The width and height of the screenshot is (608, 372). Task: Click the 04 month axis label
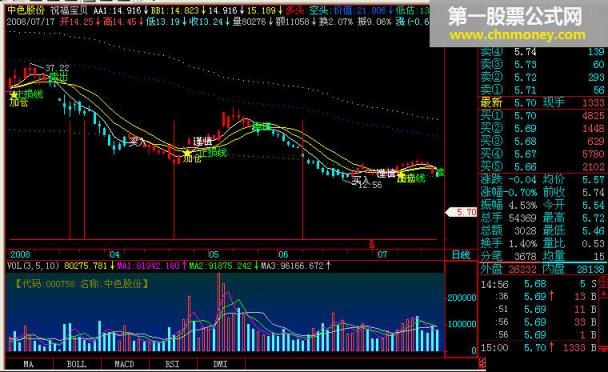(114, 254)
